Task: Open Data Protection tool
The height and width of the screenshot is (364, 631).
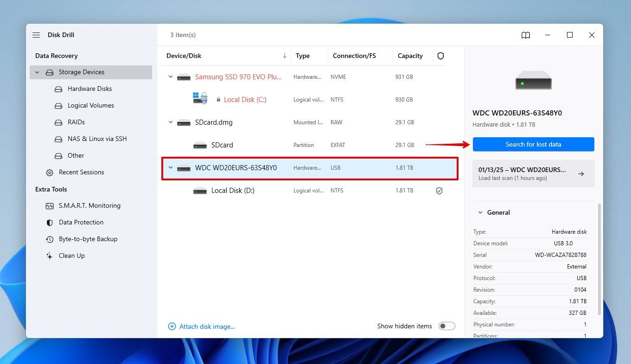Action: click(x=81, y=222)
